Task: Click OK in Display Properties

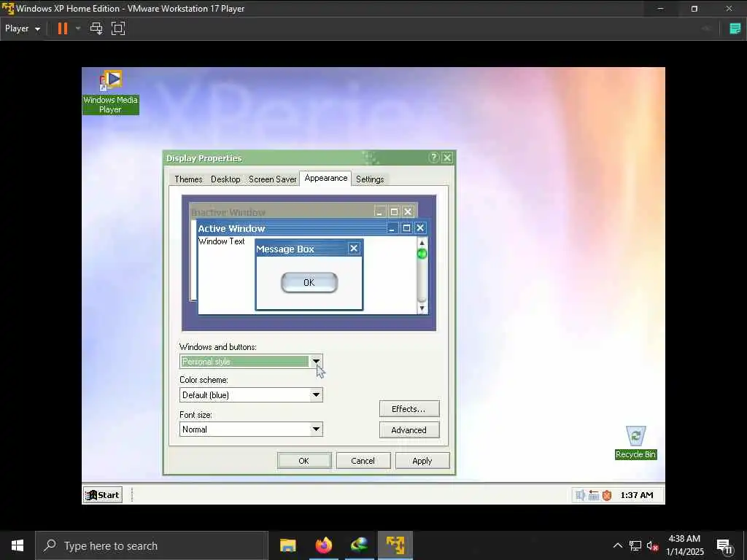Action: pos(304,461)
